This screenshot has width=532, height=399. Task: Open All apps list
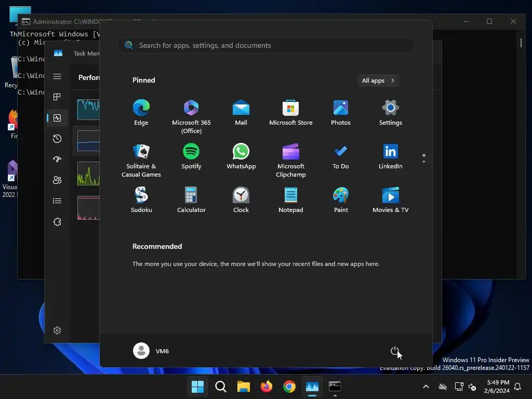click(x=378, y=81)
